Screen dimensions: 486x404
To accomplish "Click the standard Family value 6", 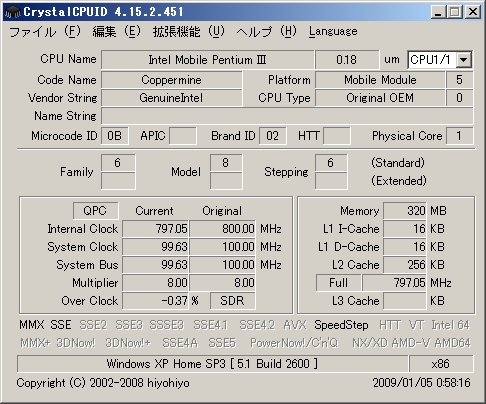I will click(118, 163).
